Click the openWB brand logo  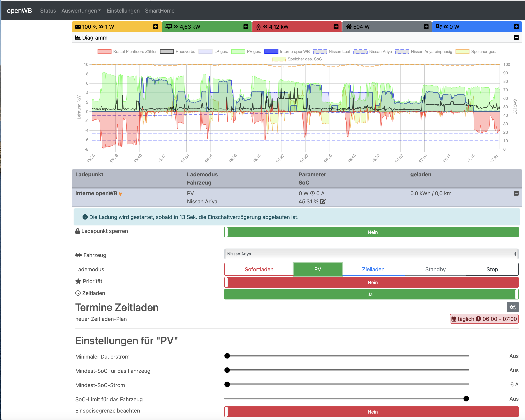point(19,11)
